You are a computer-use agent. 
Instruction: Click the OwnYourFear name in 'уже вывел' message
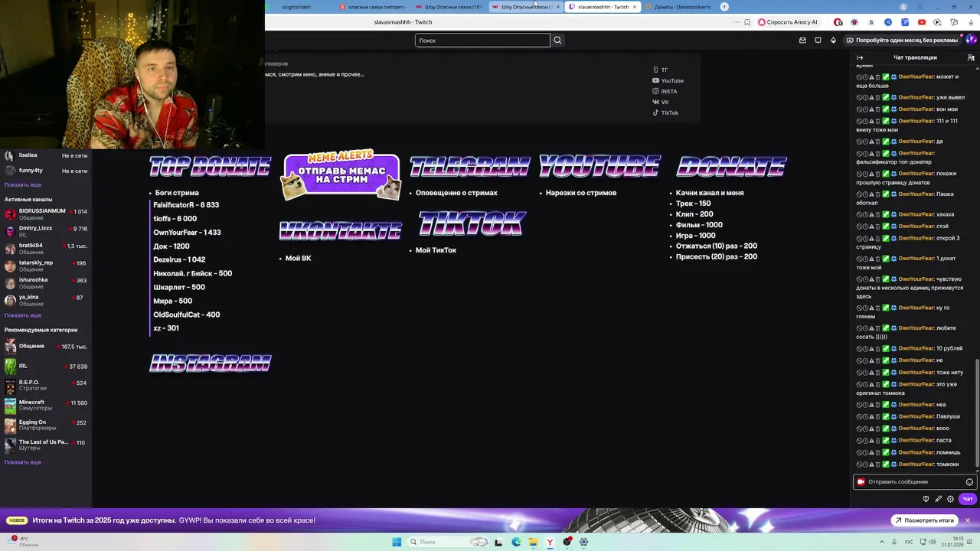point(916,97)
